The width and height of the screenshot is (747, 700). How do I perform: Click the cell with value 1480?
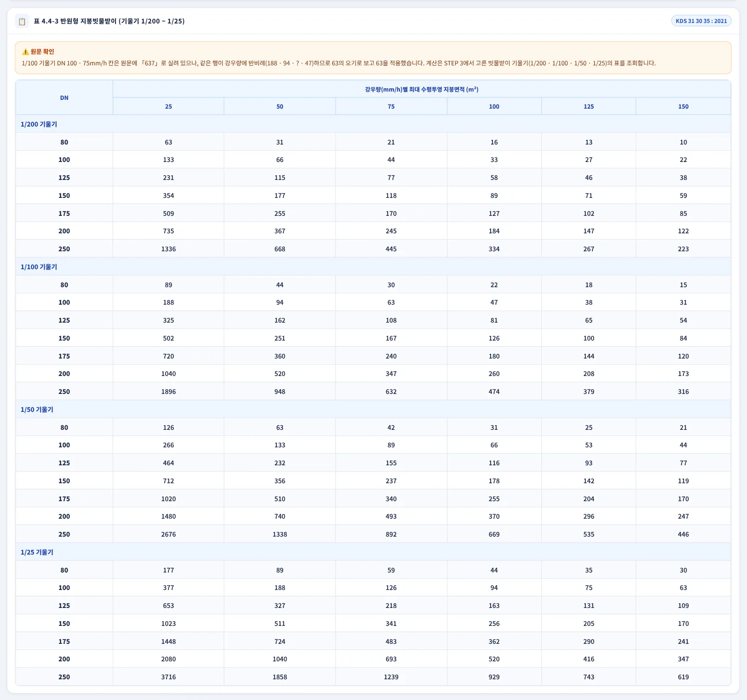[168, 516]
